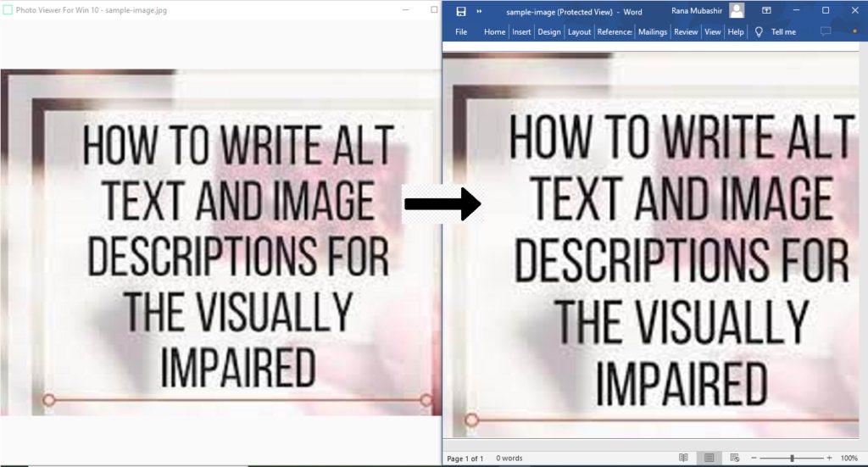Switch to Web Layout view
This screenshot has width=868, height=467.
tap(734, 458)
